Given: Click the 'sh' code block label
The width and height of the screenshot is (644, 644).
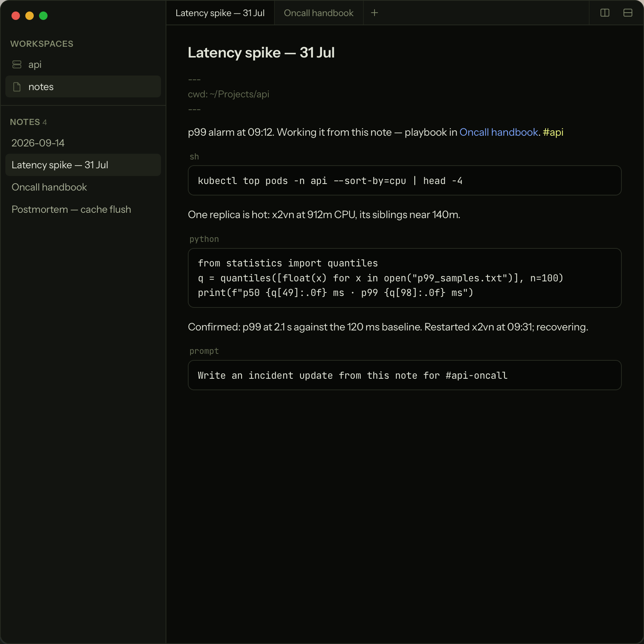Looking at the screenshot, I should (x=194, y=156).
